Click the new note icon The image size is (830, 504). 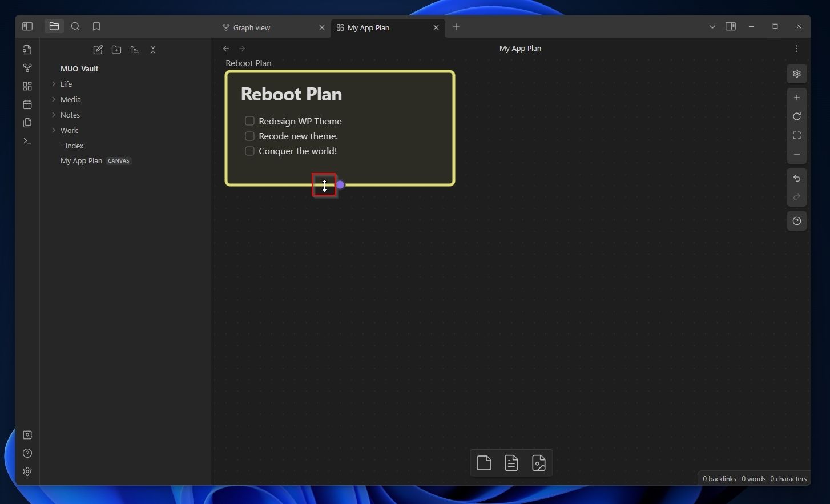(98, 50)
